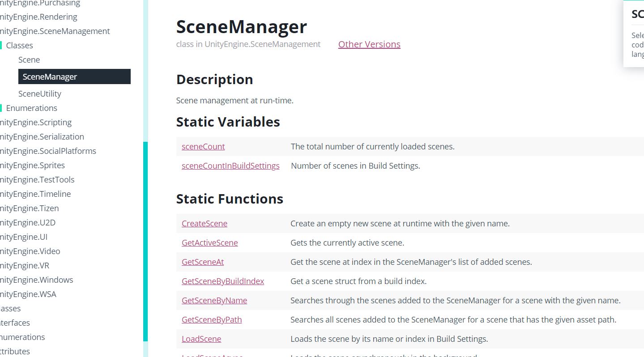This screenshot has width=644, height=357.
Task: Open the GetSceneByName function link
Action: (x=214, y=301)
